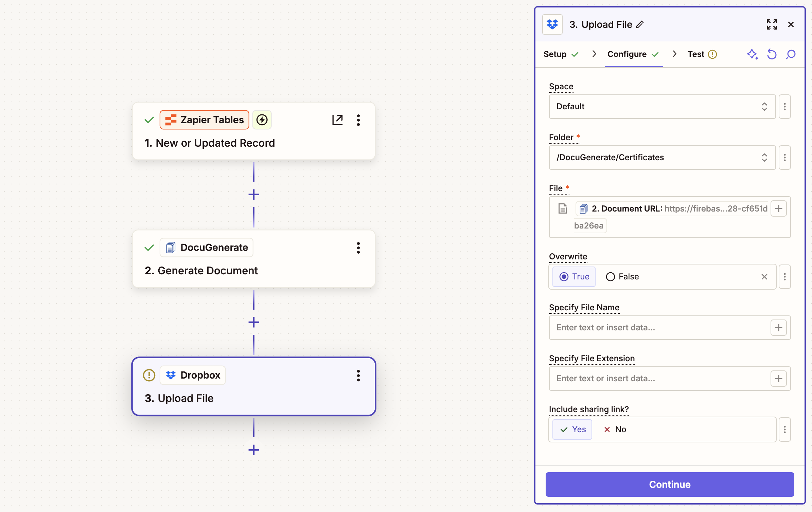This screenshot has width=812, height=512.
Task: Click the comment bubble icon in the panel
Action: click(x=791, y=54)
